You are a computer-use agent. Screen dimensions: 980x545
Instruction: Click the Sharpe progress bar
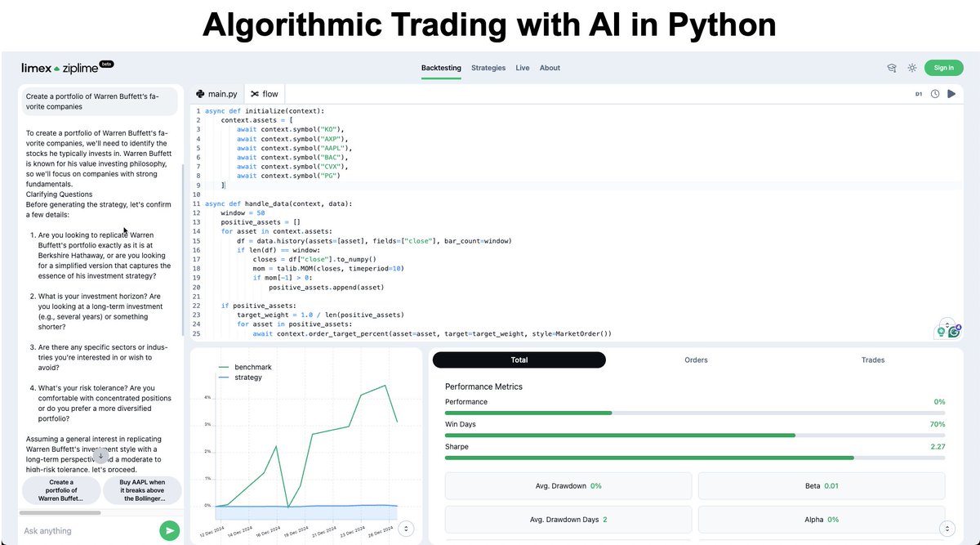tap(695, 458)
